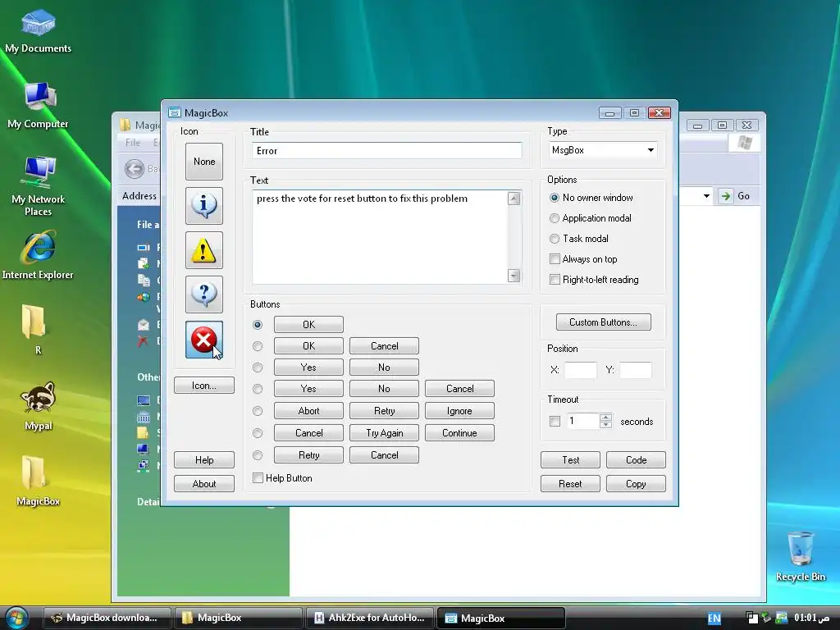Switch to MagicBox download taskbar item
Screen dimensions: 840x630
[x=107, y=618]
